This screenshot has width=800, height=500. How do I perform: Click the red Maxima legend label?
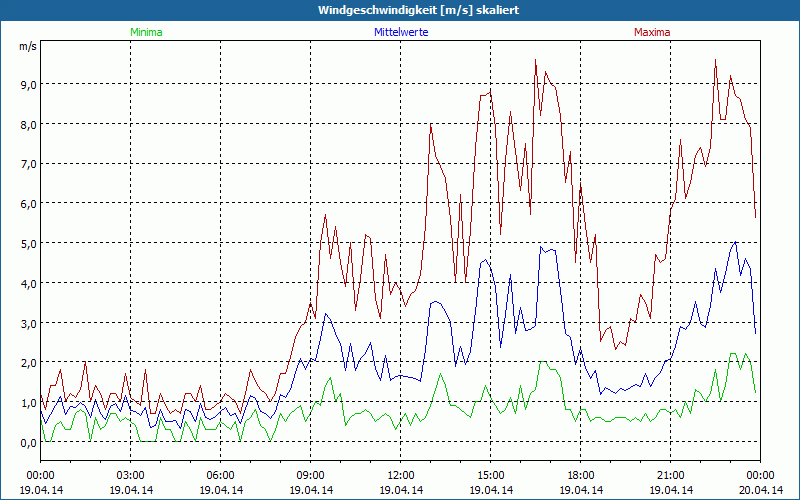652,32
